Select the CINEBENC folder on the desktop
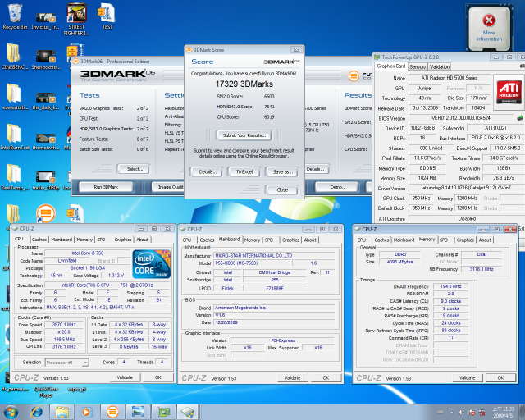 [x=15, y=57]
